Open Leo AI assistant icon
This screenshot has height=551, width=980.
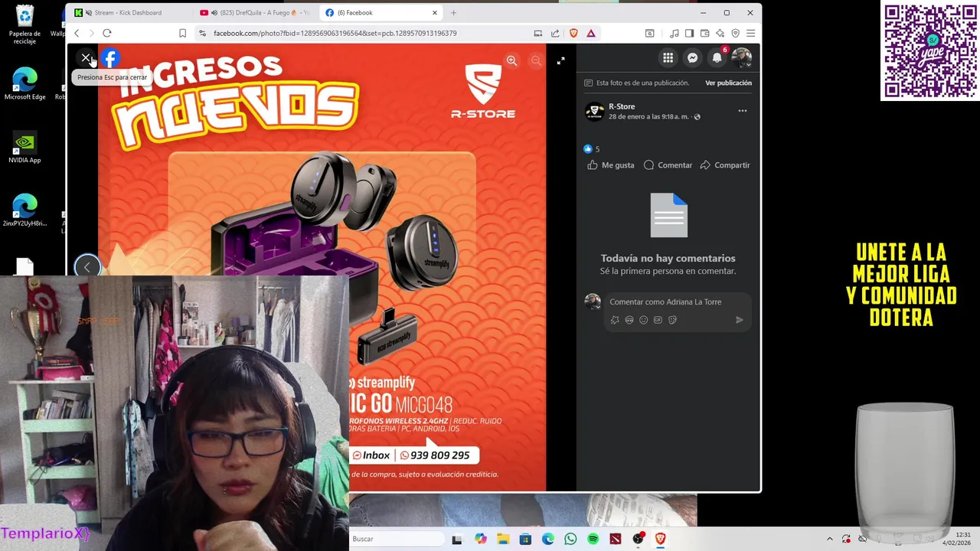pos(720,33)
